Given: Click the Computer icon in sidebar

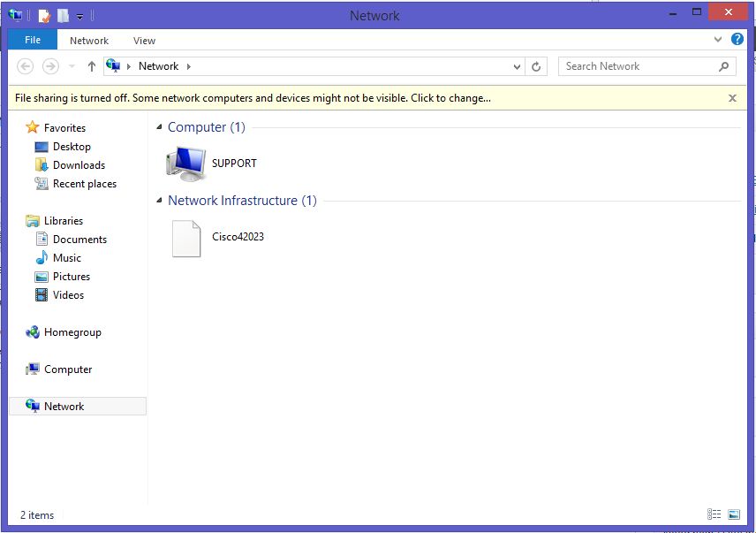Looking at the screenshot, I should click(x=33, y=369).
